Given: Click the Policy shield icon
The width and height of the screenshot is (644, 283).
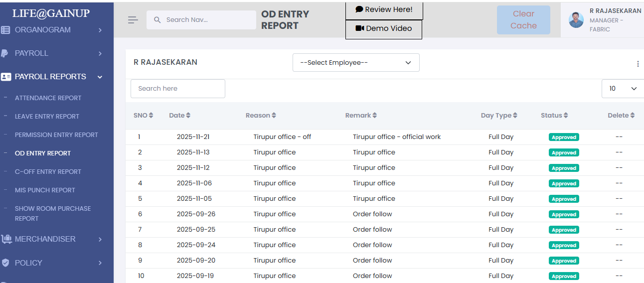Looking at the screenshot, I should coord(5,263).
